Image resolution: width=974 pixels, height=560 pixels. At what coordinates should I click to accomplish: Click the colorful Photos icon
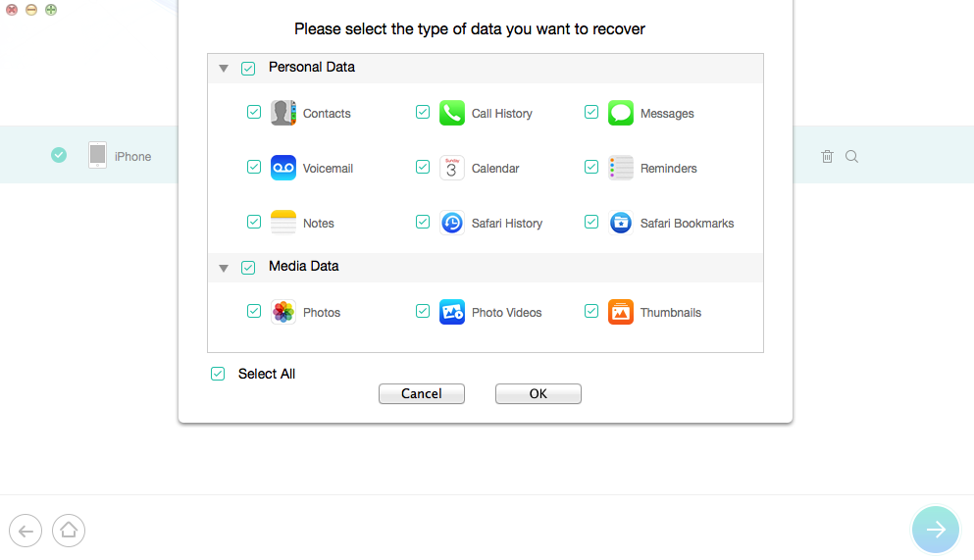(283, 312)
